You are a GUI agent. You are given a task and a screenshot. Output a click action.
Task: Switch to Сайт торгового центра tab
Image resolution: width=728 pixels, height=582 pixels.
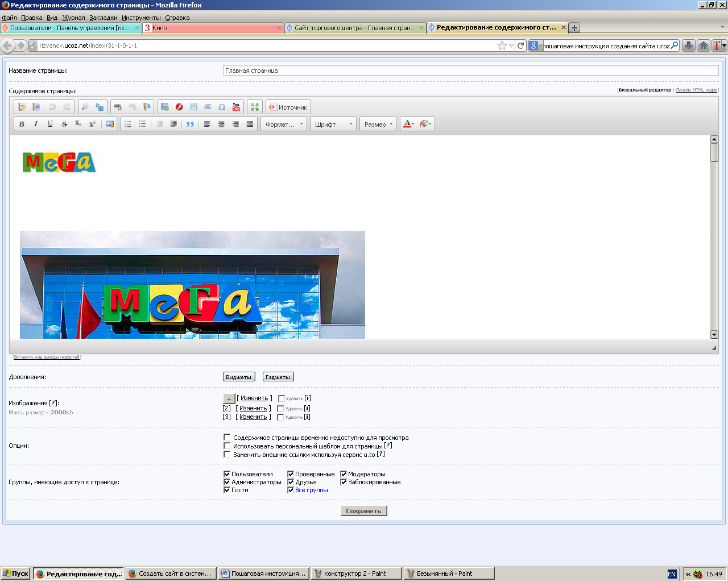(x=355, y=27)
